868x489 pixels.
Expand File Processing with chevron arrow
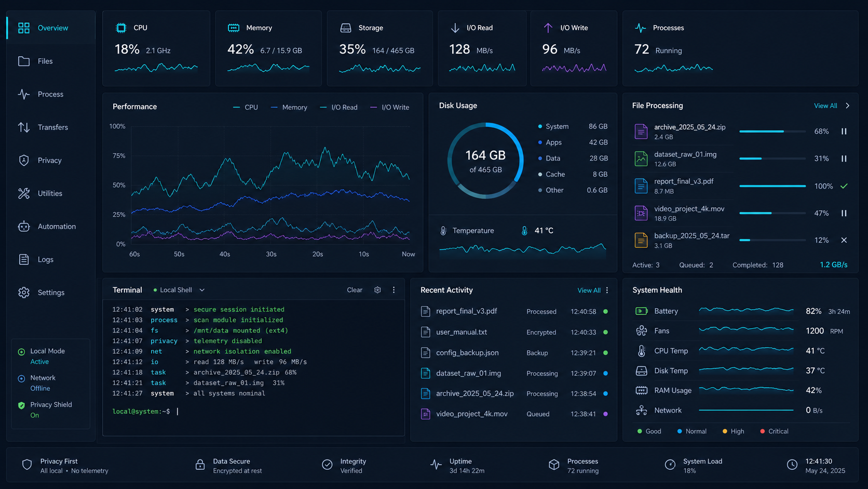848,106
